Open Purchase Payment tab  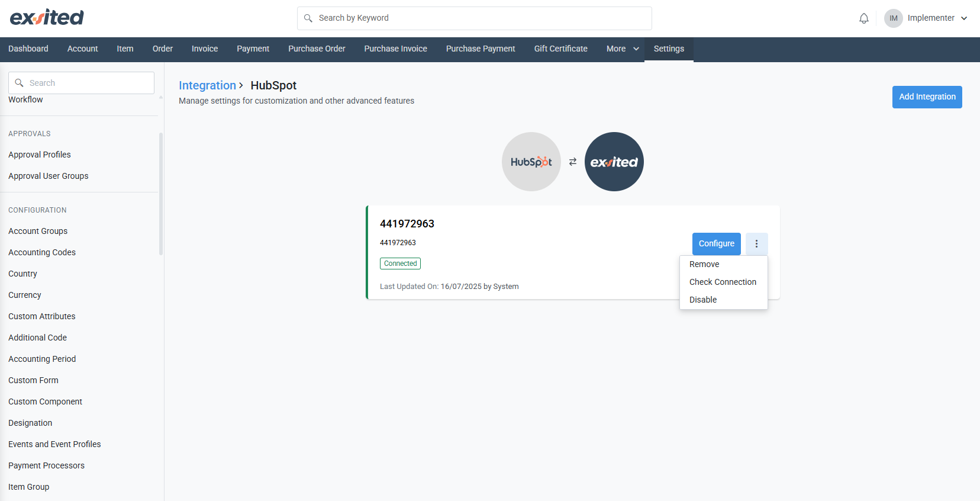(x=481, y=49)
